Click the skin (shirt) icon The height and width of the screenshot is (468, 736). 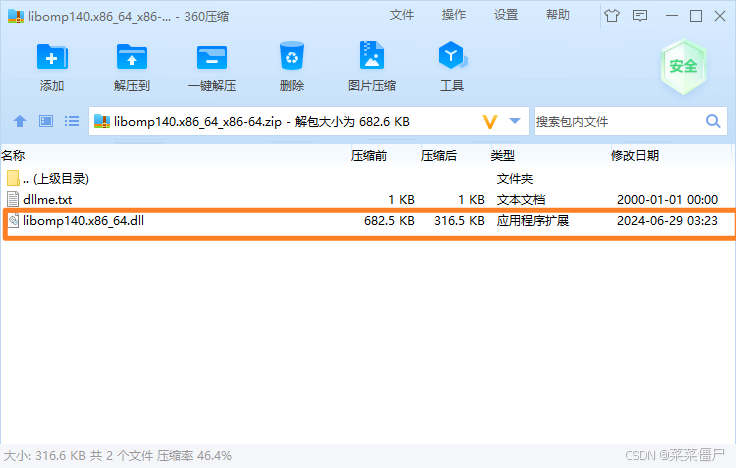[612, 16]
